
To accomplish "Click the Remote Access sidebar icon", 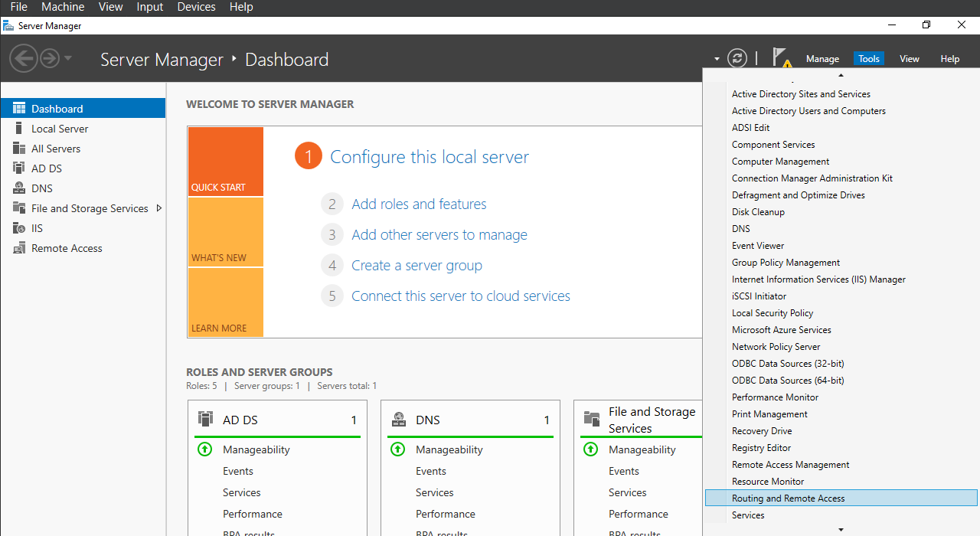I will tap(19, 248).
